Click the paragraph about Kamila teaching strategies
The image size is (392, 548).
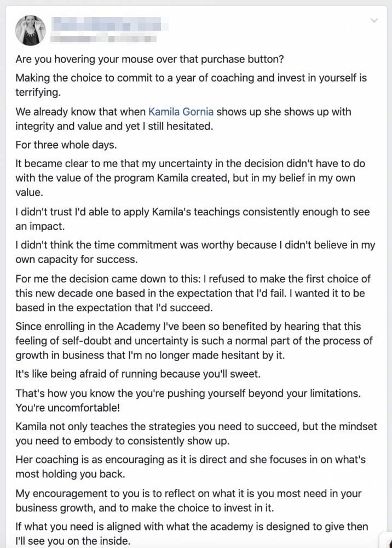(x=196, y=433)
